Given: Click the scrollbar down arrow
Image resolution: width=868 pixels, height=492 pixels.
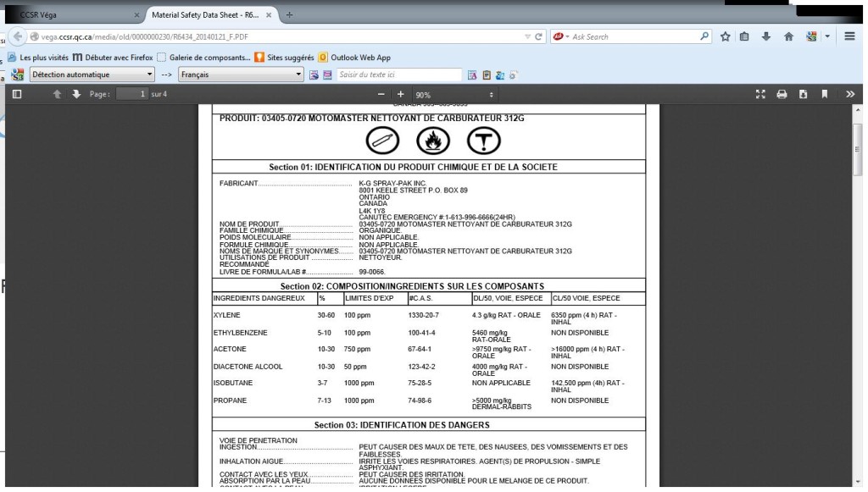Looking at the screenshot, I should click(858, 481).
